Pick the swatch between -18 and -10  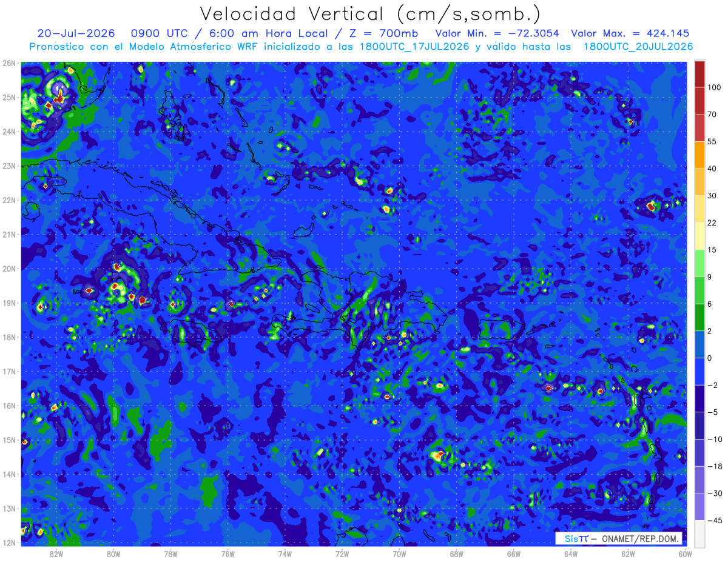699,451
